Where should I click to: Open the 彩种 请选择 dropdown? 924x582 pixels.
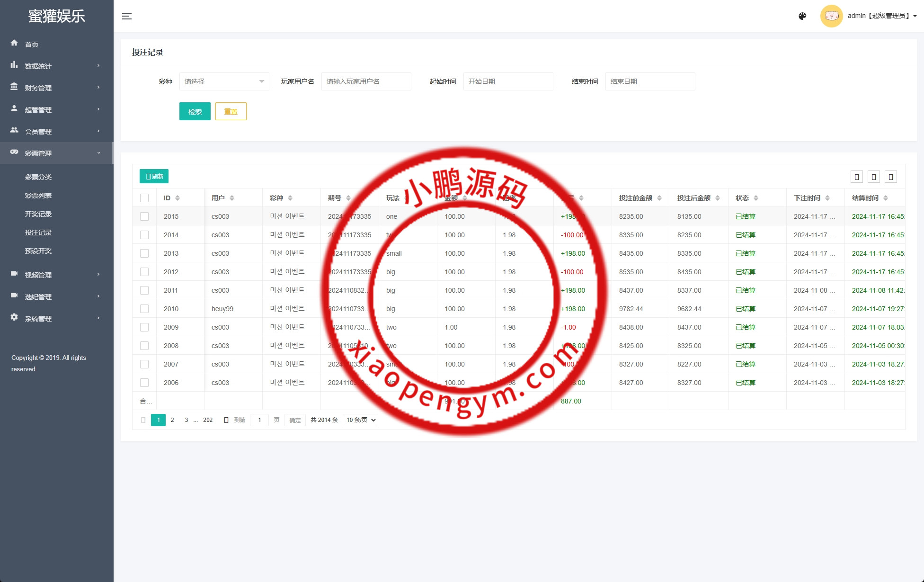click(224, 81)
